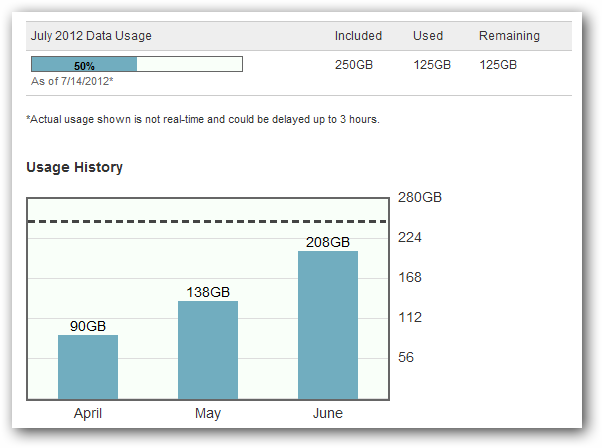Select the Included column header
The height and width of the screenshot is (448, 602).
pyautogui.click(x=358, y=36)
